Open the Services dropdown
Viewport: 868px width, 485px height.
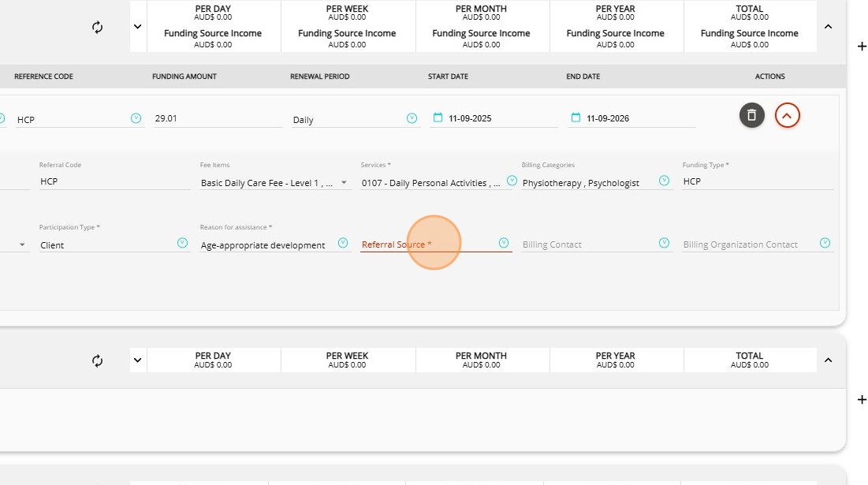point(511,181)
